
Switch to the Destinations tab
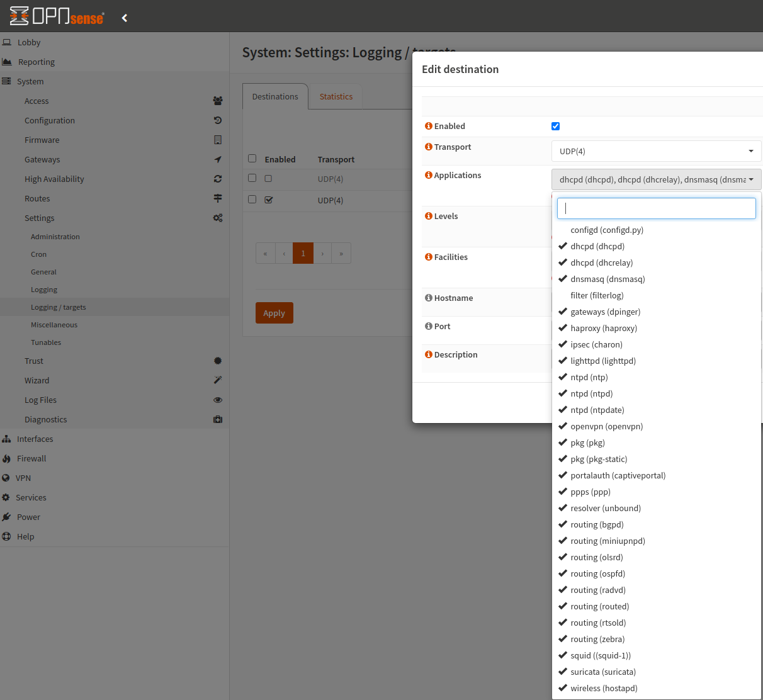tap(275, 96)
